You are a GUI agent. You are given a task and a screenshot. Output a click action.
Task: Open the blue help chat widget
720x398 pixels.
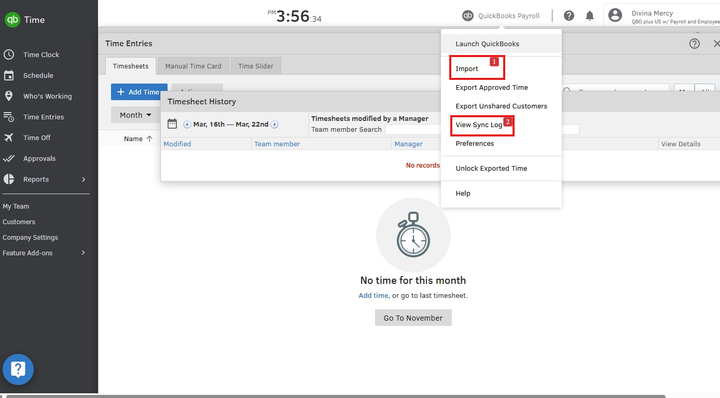[18, 369]
